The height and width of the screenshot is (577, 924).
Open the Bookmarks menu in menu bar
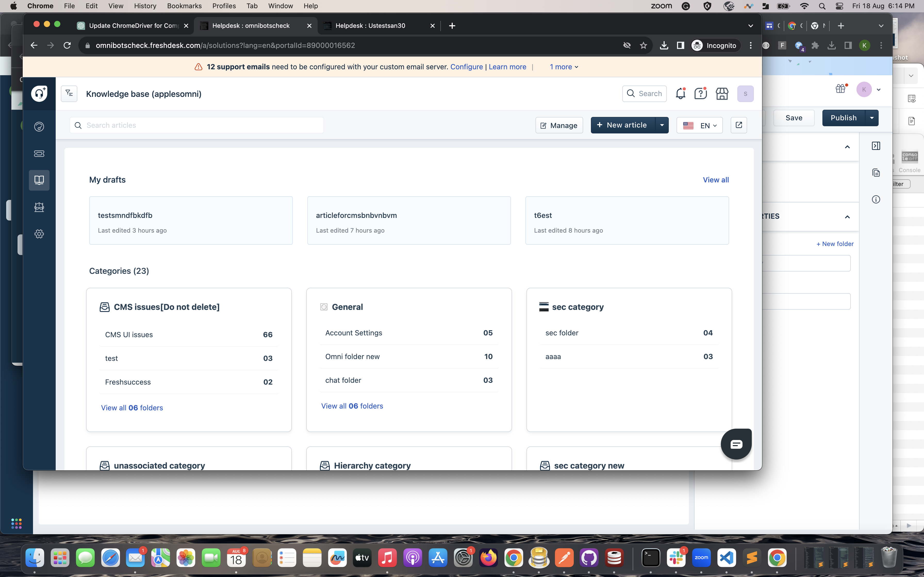click(x=184, y=6)
